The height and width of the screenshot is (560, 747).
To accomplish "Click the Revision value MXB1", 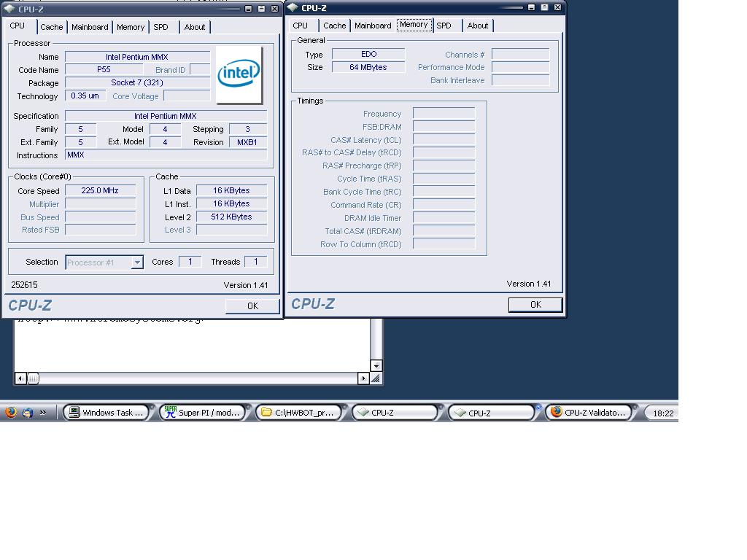I will click(248, 142).
